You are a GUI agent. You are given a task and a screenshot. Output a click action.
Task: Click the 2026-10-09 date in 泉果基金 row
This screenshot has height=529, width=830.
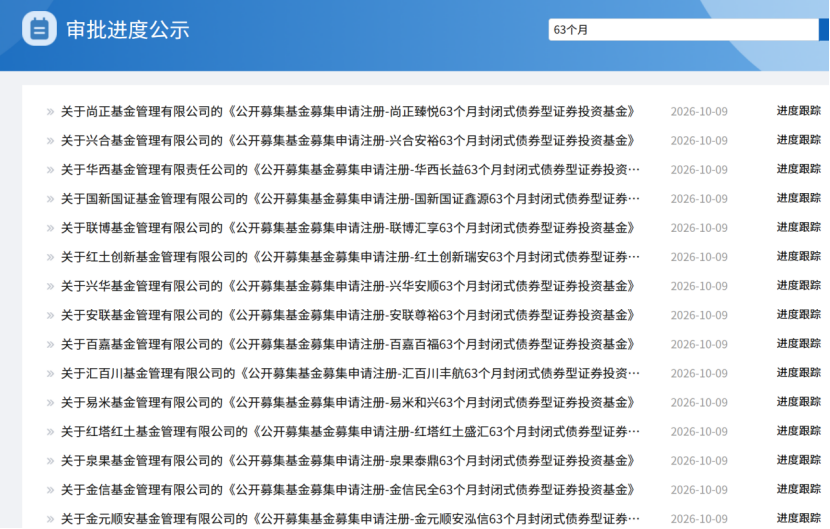(x=699, y=461)
